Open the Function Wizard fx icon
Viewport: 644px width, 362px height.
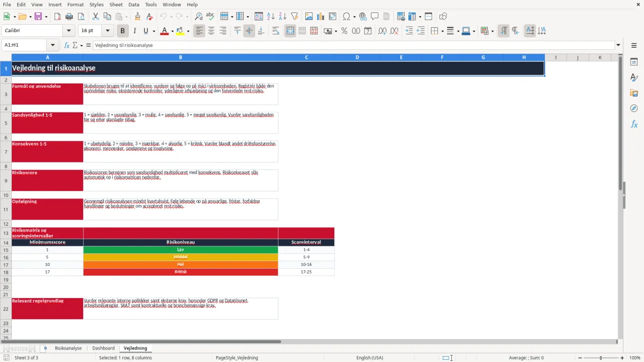(x=67, y=45)
